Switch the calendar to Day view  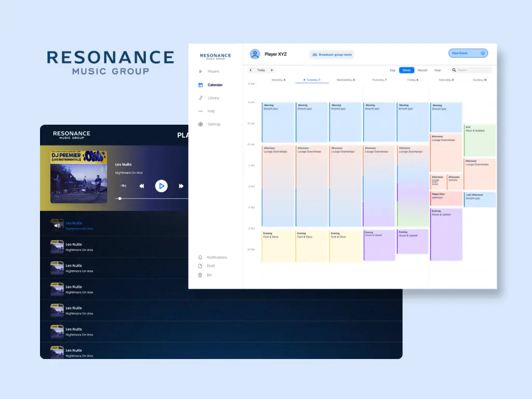(x=393, y=69)
